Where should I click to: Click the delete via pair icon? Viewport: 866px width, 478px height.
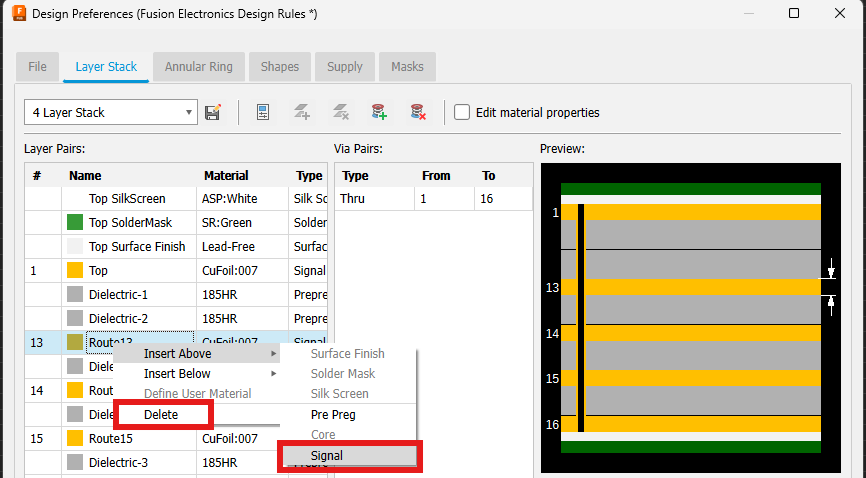(x=418, y=113)
